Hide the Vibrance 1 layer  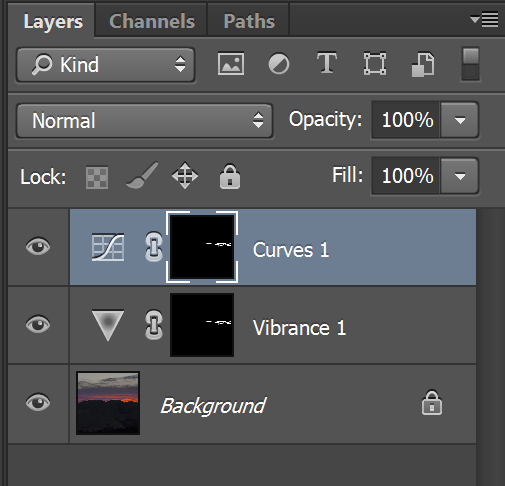tap(38, 324)
